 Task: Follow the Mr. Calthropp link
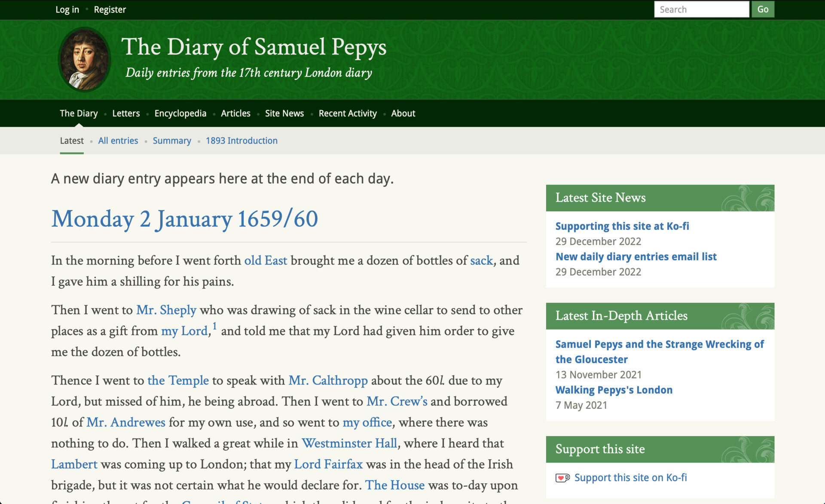click(x=328, y=380)
